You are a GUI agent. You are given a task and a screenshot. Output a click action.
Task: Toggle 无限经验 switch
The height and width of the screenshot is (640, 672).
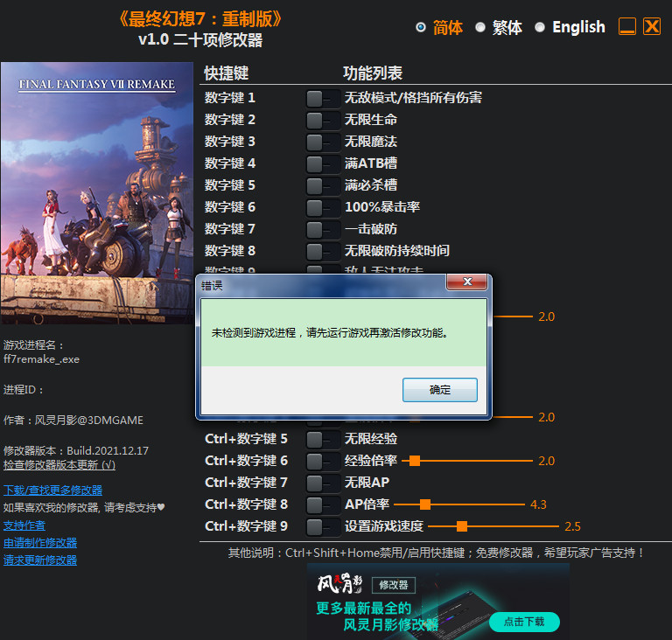click(x=323, y=440)
